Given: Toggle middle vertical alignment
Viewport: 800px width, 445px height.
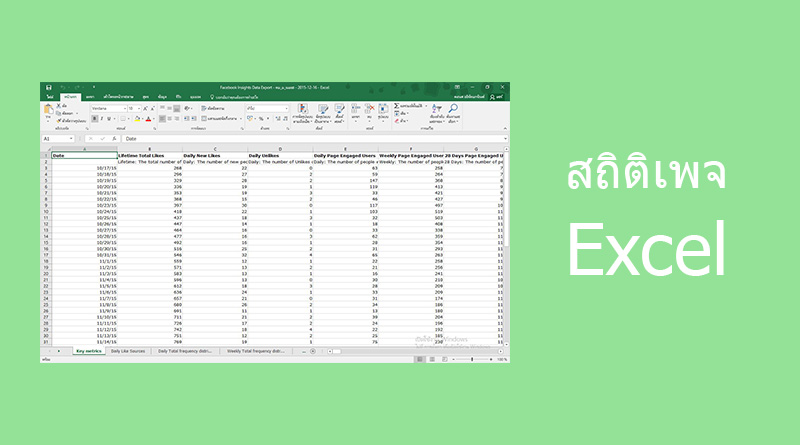Looking at the screenshot, I should [x=169, y=109].
